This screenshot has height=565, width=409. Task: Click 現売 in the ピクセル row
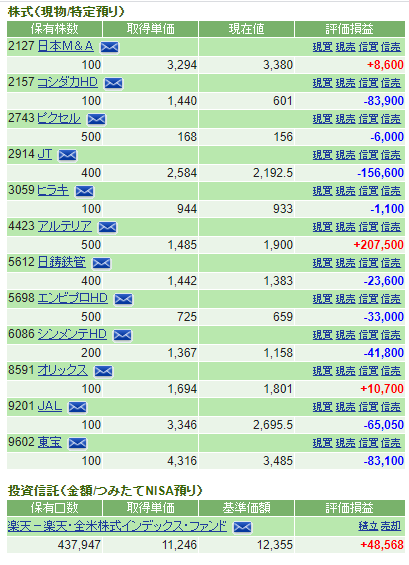[345, 119]
